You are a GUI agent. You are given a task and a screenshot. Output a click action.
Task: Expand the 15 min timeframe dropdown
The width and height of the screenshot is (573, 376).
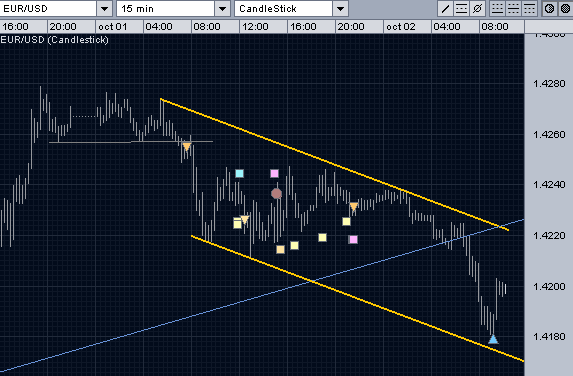coord(223,8)
